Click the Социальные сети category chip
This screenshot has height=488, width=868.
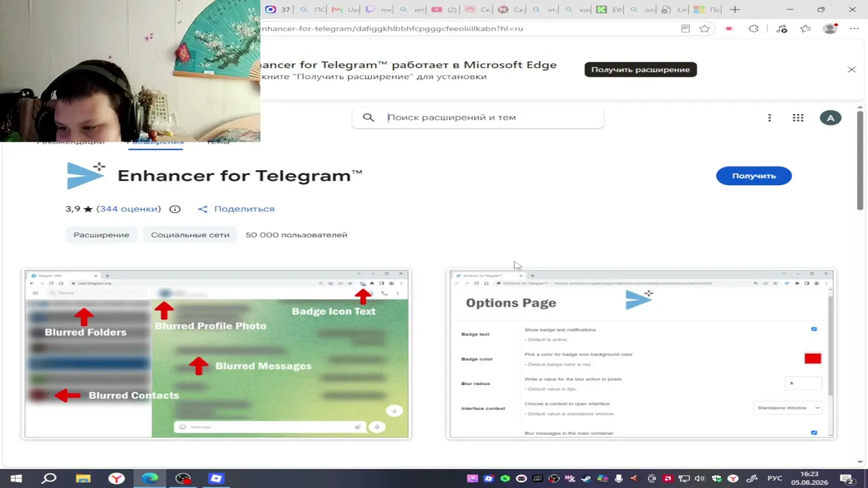tap(190, 235)
